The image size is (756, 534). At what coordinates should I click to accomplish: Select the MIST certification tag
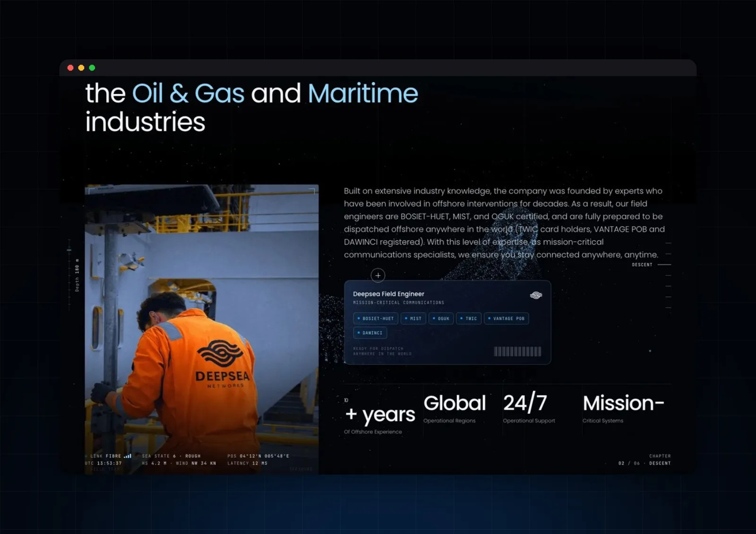(x=413, y=319)
